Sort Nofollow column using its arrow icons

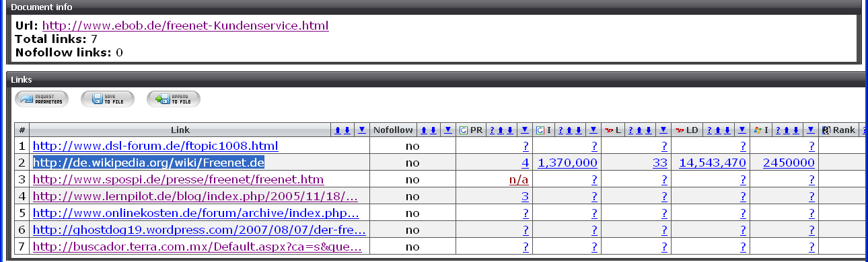pyautogui.click(x=429, y=130)
